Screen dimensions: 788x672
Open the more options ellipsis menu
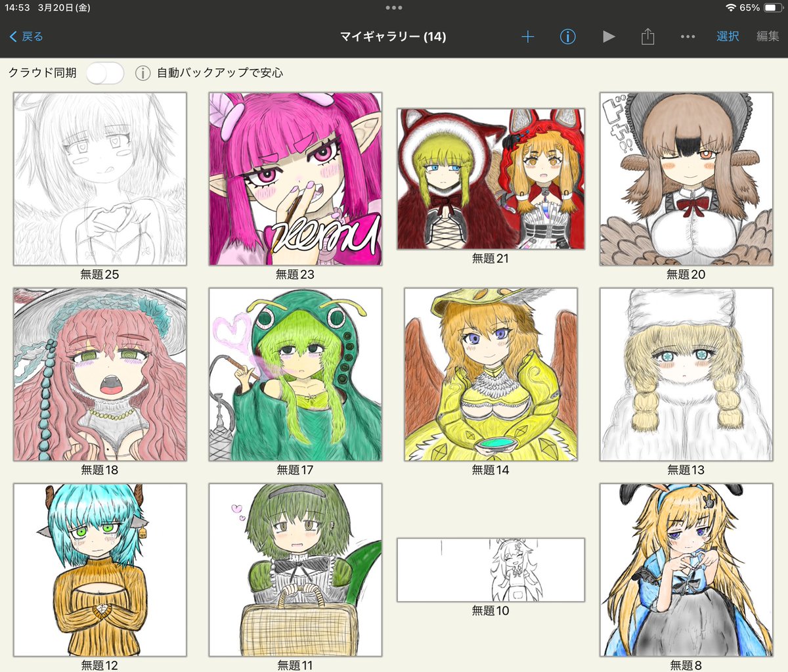[x=688, y=37]
